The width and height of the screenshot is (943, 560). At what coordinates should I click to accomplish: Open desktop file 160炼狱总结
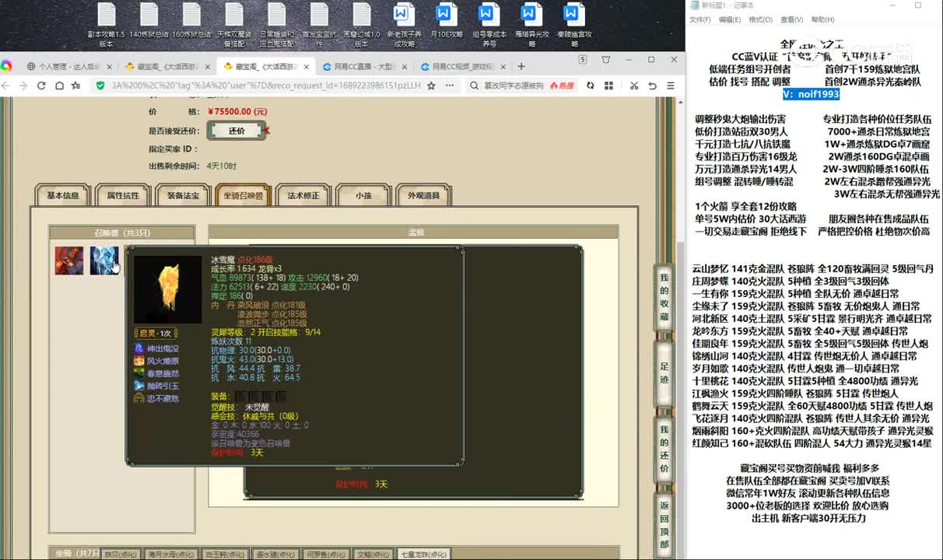(191, 21)
